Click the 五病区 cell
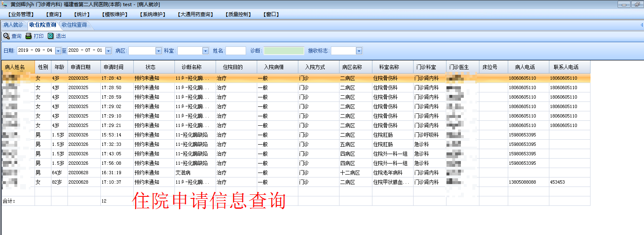This screenshot has width=644, height=235. [356, 144]
